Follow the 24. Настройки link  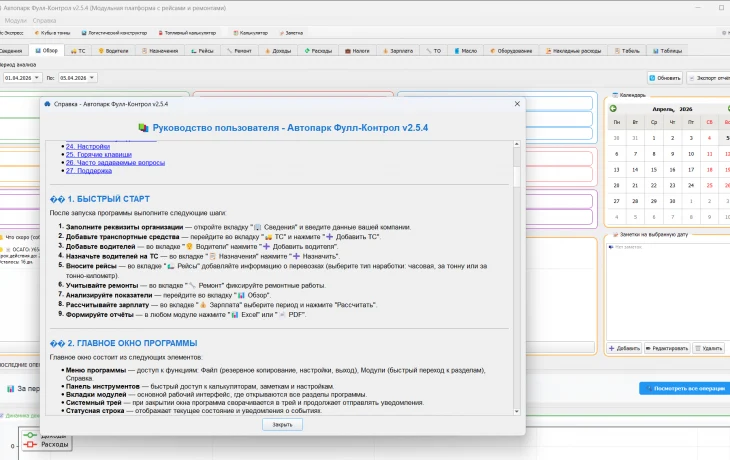(x=88, y=146)
